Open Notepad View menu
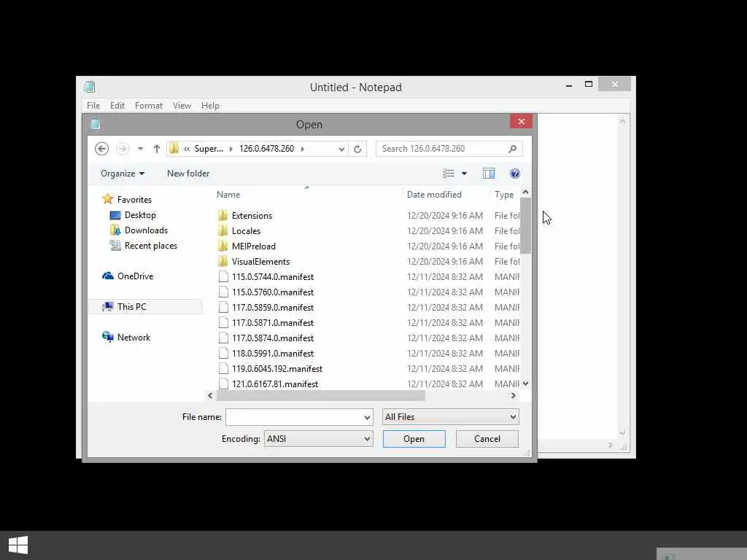Image resolution: width=747 pixels, height=560 pixels. coord(182,105)
